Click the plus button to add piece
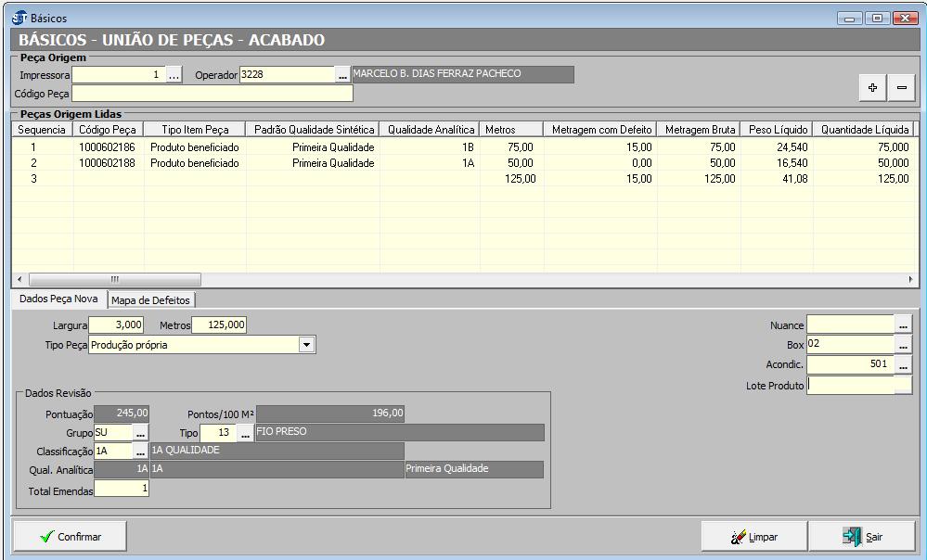The image size is (927, 560). coord(872,87)
